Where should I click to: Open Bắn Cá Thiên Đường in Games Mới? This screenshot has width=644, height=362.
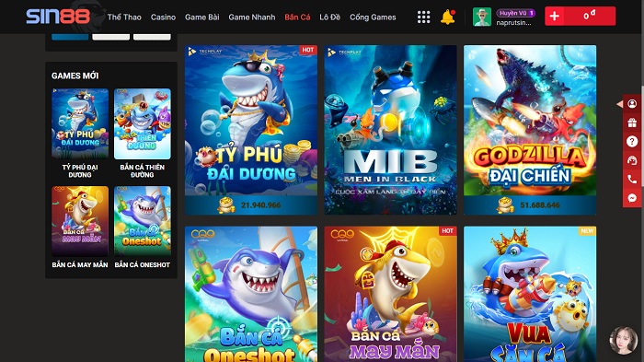coord(142,134)
